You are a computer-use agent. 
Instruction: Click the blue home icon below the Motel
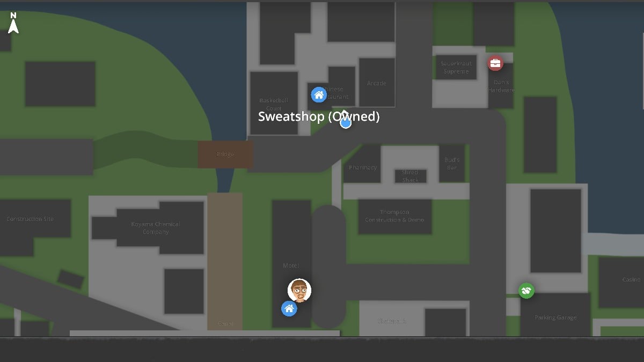289,309
